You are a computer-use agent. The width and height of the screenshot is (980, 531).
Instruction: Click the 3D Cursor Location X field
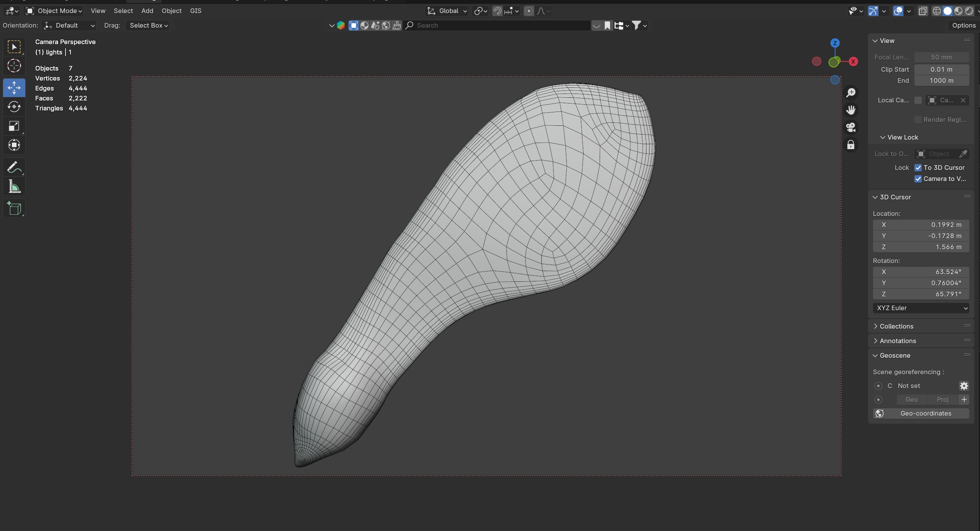pos(921,225)
